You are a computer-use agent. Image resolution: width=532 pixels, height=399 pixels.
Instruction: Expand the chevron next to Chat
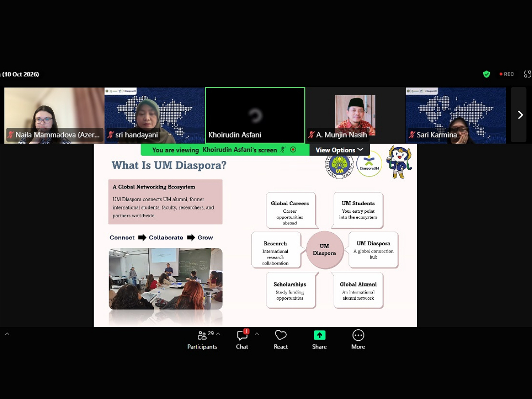pos(257,334)
